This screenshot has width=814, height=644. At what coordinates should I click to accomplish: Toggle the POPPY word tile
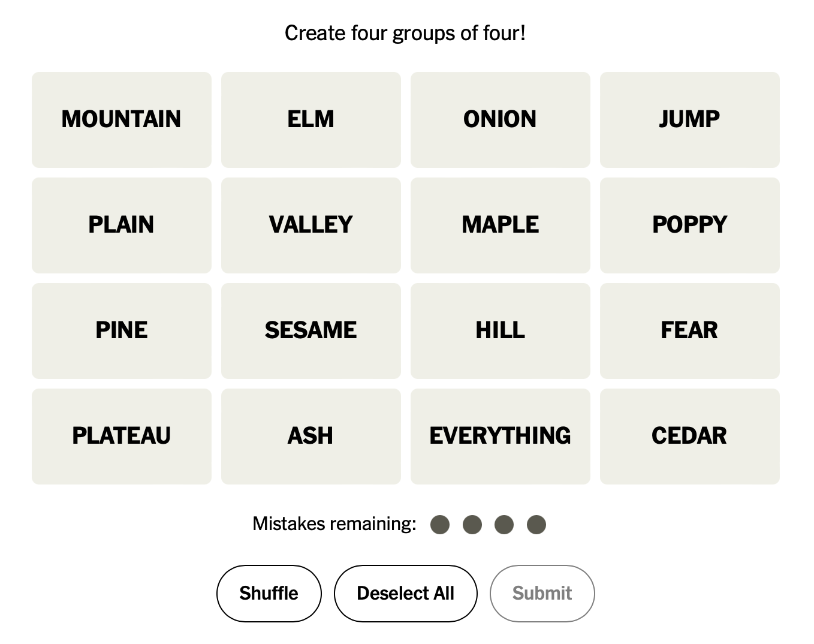[689, 225]
